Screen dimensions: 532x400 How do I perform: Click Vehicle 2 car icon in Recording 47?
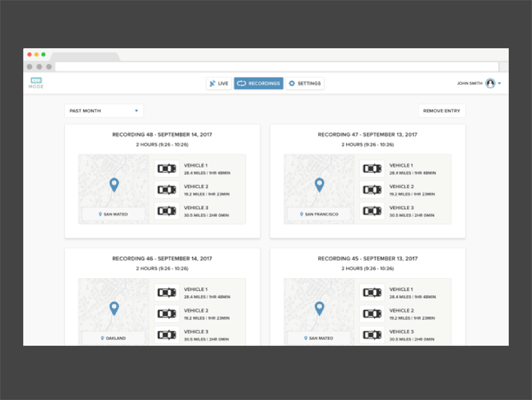(372, 190)
